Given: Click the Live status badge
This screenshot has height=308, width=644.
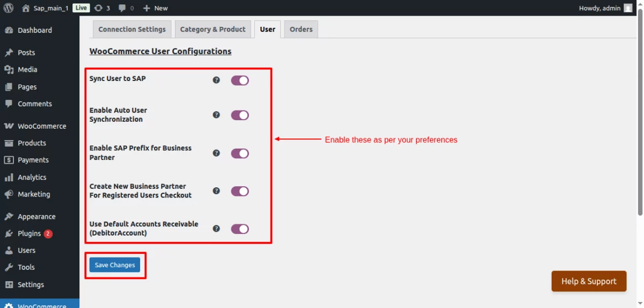Looking at the screenshot, I should pyautogui.click(x=81, y=8).
